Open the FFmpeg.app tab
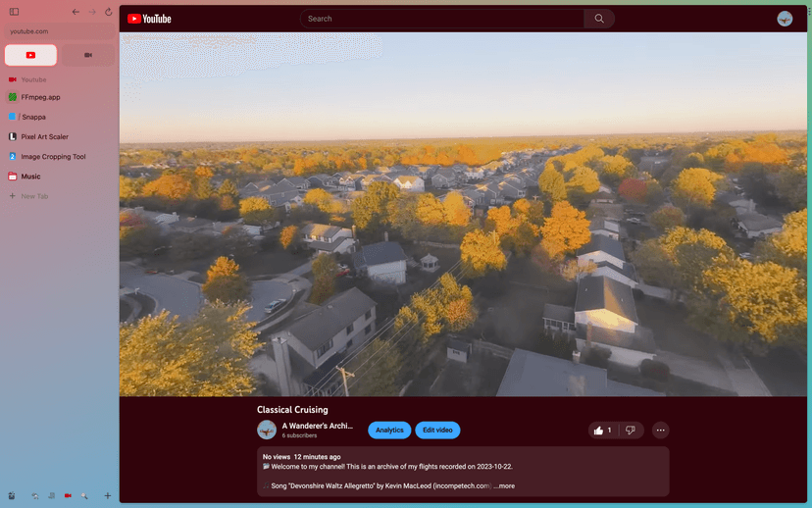Viewport: 812px width, 508px height. click(41, 97)
